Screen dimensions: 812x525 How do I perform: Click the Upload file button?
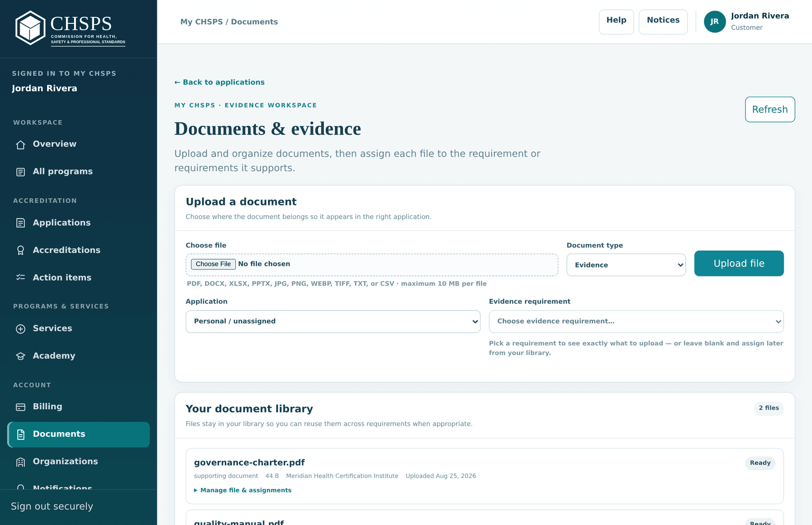[739, 263]
